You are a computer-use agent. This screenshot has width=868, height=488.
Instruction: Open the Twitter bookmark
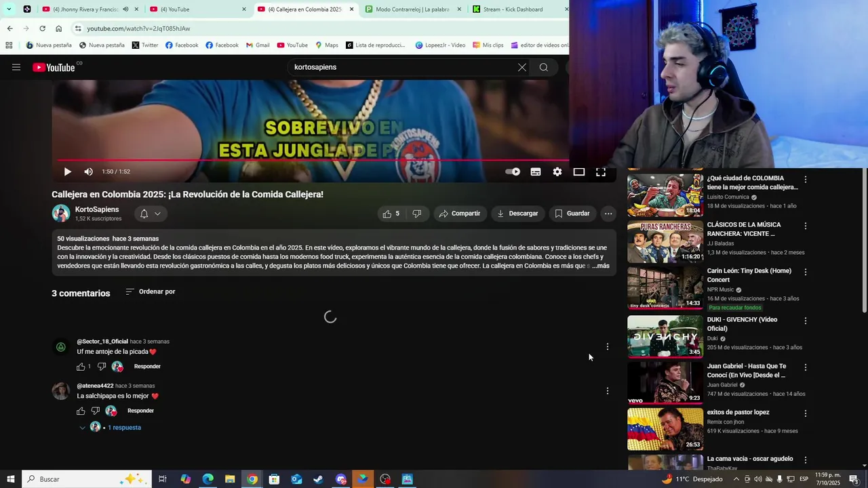(144, 45)
